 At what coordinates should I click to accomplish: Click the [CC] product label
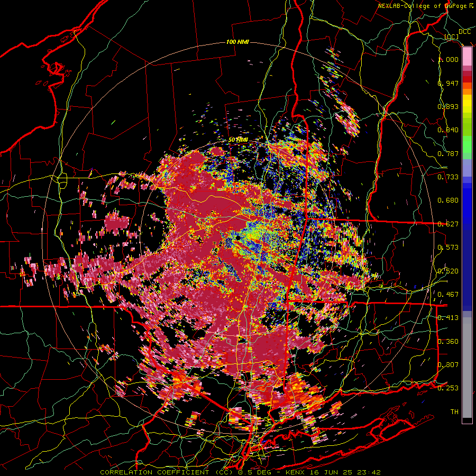click(x=451, y=37)
